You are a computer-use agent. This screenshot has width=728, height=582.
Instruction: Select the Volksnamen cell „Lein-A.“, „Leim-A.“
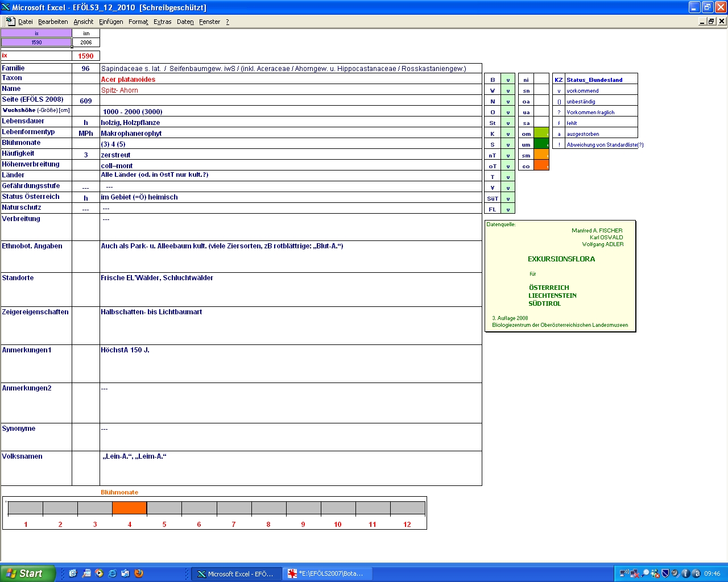pyautogui.click(x=291, y=468)
